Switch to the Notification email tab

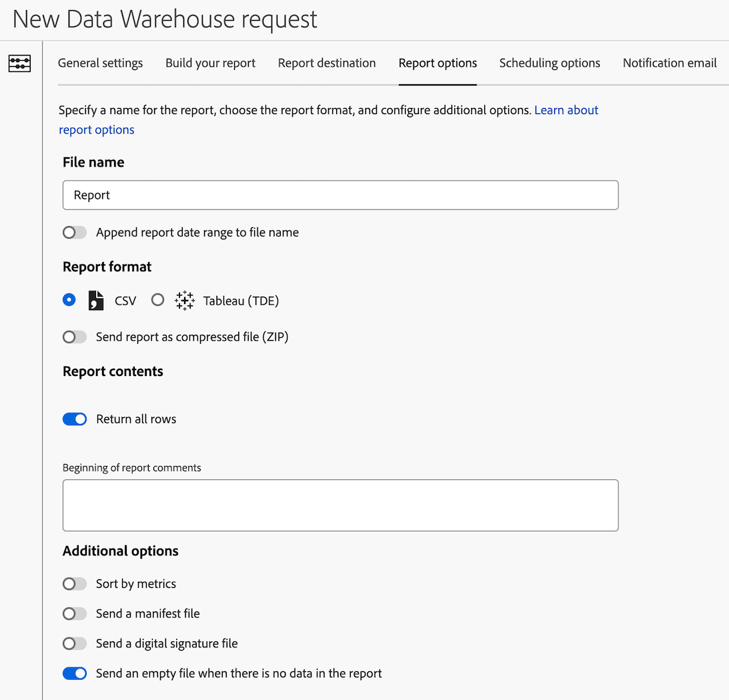tap(669, 63)
